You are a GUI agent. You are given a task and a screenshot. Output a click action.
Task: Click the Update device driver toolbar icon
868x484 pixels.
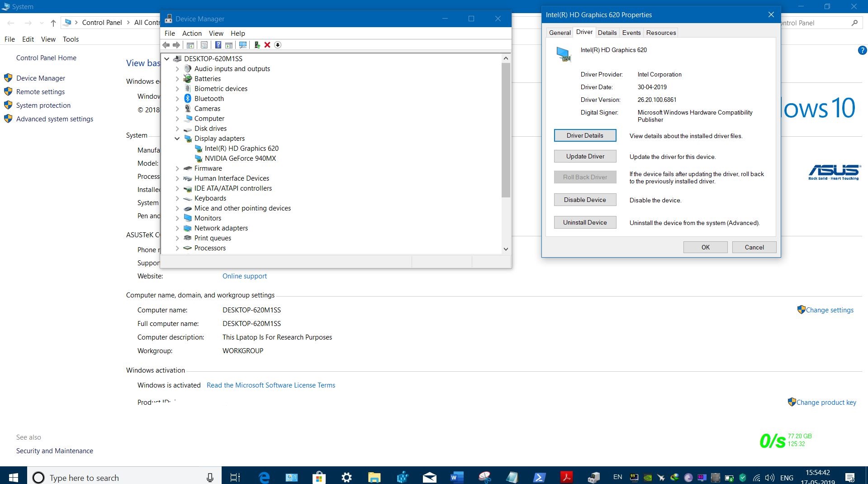click(x=257, y=45)
